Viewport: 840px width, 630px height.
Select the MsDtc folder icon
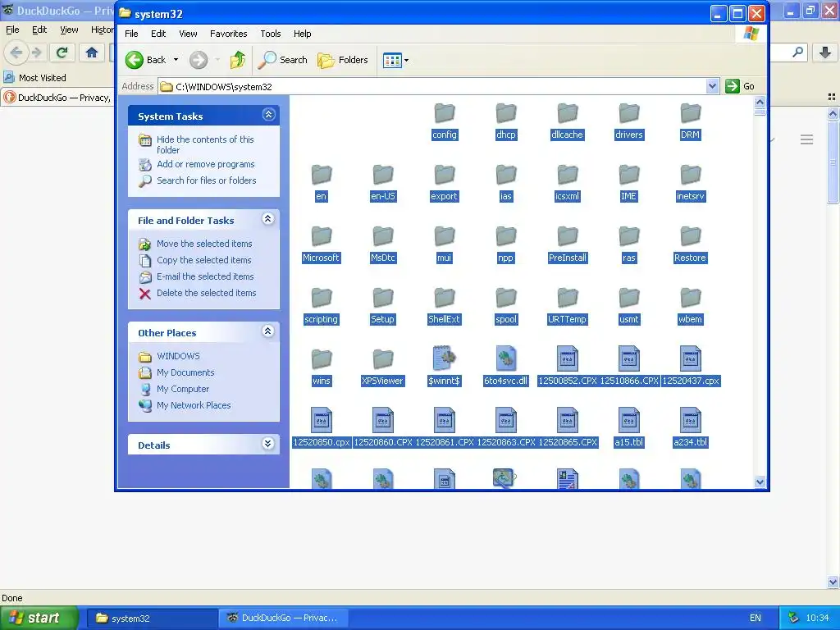[x=383, y=237]
